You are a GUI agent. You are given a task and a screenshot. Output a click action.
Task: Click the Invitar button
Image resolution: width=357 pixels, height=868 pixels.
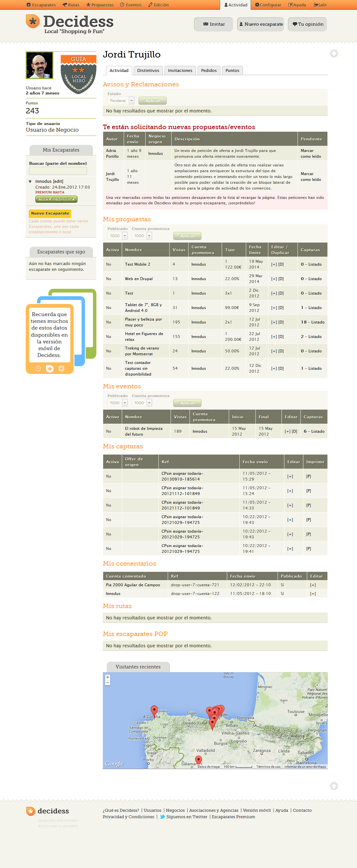pyautogui.click(x=214, y=24)
